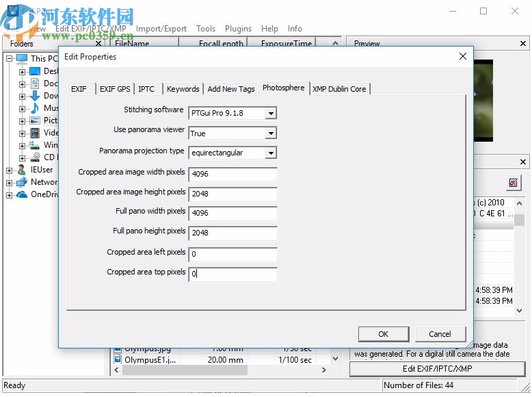Click Cancel in Edit Properties dialog

440,334
